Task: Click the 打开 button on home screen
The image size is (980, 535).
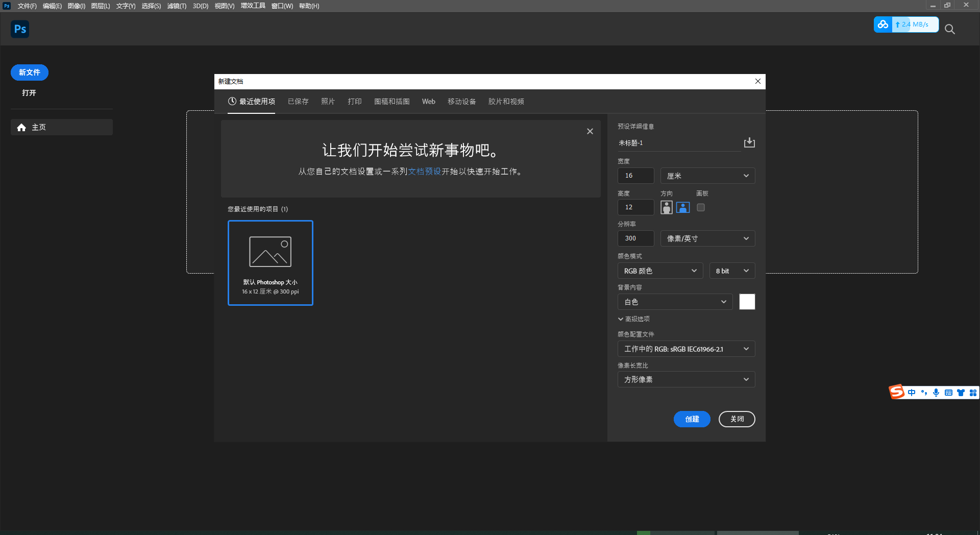Action: click(x=29, y=93)
